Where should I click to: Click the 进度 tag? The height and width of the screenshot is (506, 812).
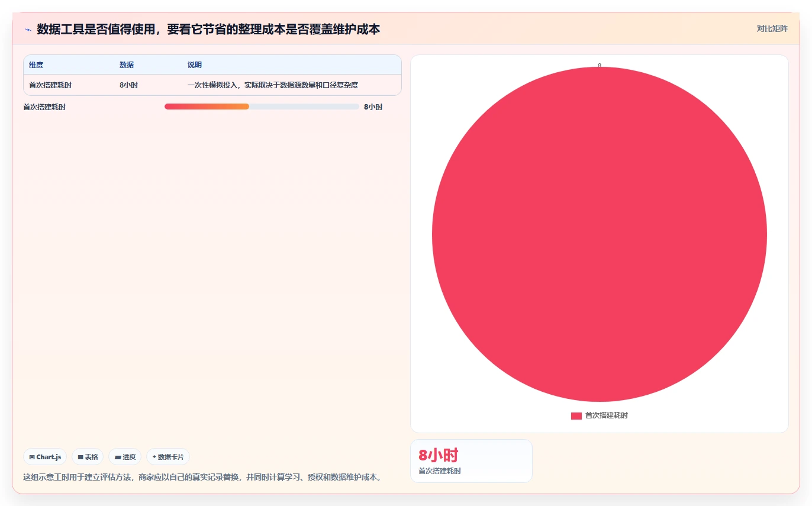tap(125, 457)
